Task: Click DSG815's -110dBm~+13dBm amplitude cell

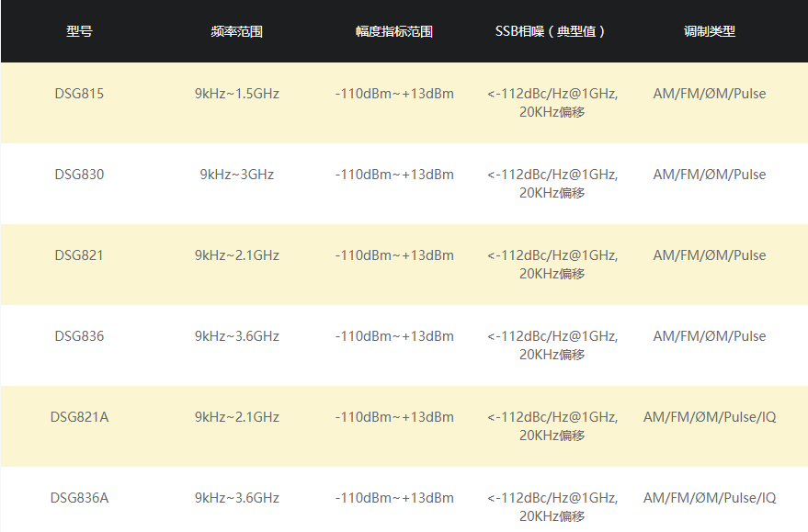Action: [x=394, y=94]
